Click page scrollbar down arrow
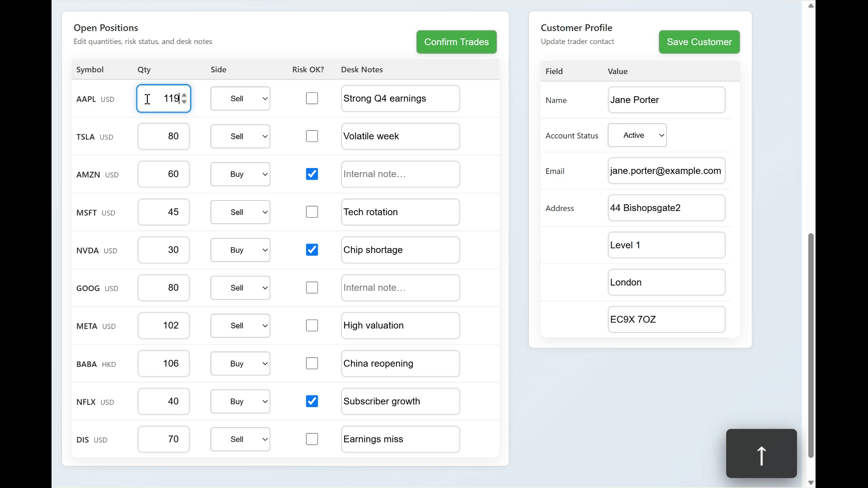The image size is (868, 488). 811,483
